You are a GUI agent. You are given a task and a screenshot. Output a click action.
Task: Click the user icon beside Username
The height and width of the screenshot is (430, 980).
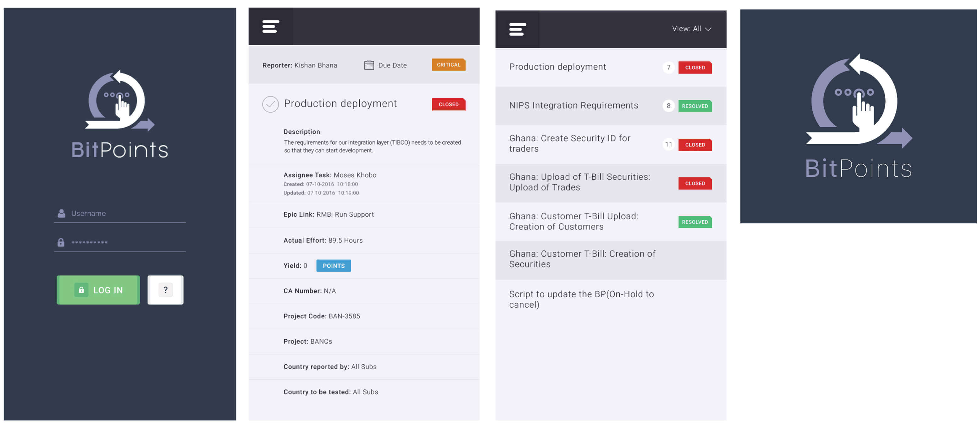tap(61, 214)
